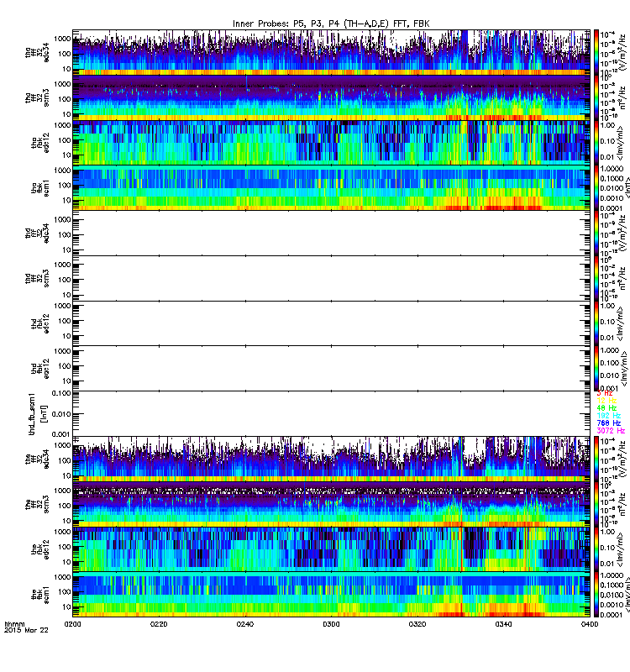Image resolution: width=630 pixels, height=672 pixels.
Task: Click the "0.0001" color scale value of tha fbk scm1
Action: click(612, 208)
